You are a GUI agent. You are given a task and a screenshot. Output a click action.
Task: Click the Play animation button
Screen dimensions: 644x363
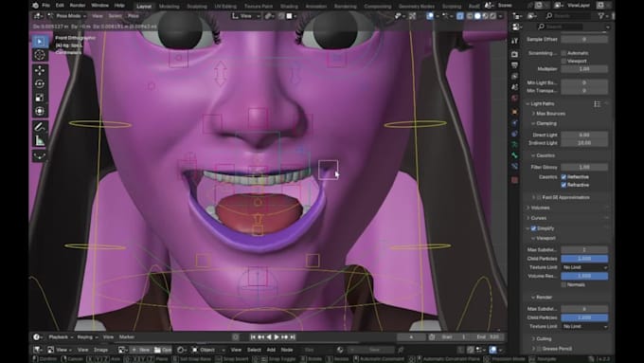[x=277, y=337]
